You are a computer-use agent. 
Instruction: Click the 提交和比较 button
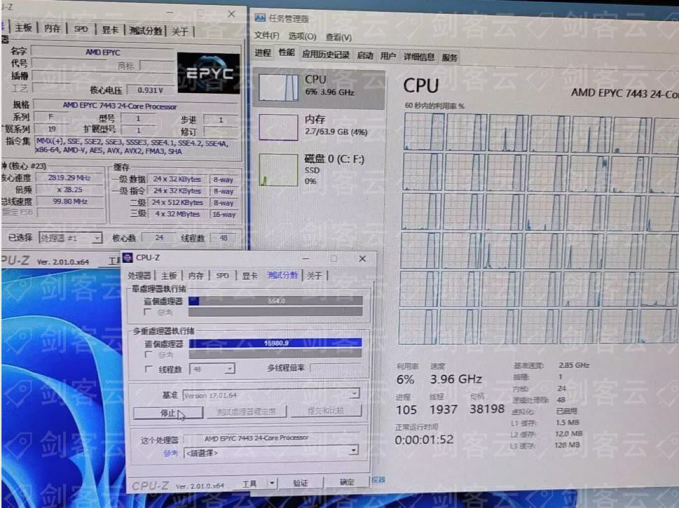click(x=326, y=411)
